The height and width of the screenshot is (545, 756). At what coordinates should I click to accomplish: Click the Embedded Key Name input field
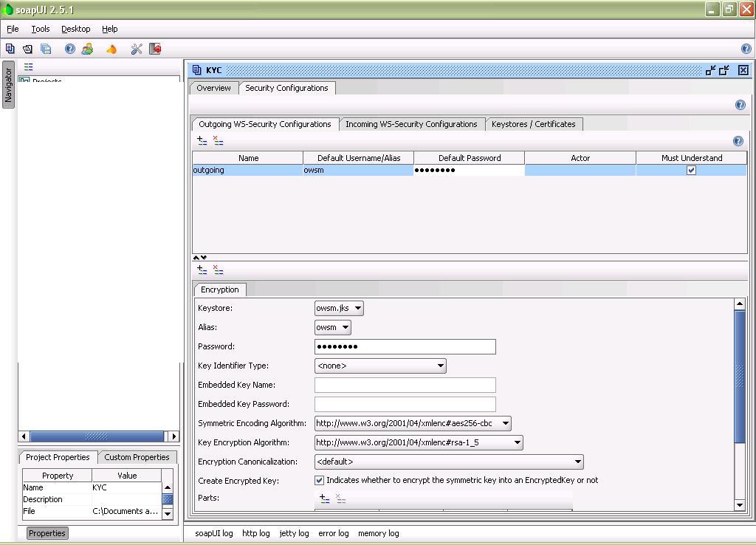click(405, 385)
